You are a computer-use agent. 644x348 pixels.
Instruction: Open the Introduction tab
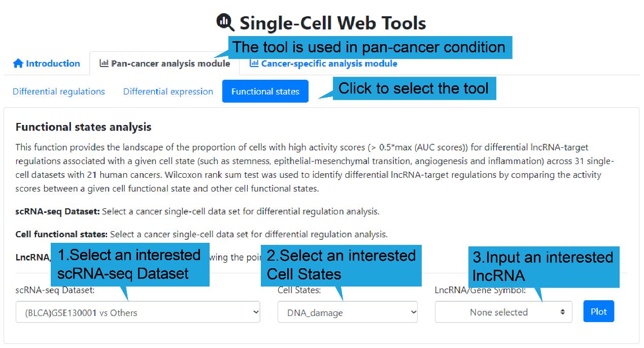tap(47, 64)
